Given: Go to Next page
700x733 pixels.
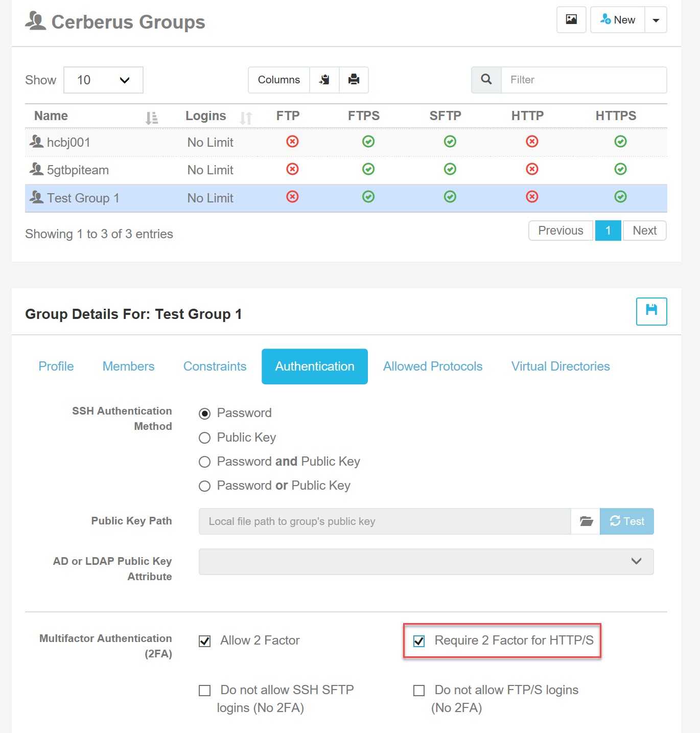Looking at the screenshot, I should (645, 231).
